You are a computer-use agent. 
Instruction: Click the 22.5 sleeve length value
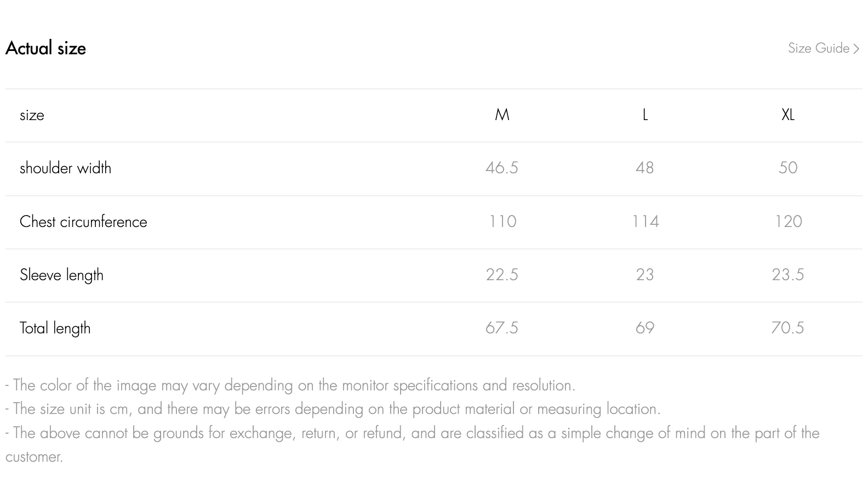click(502, 275)
